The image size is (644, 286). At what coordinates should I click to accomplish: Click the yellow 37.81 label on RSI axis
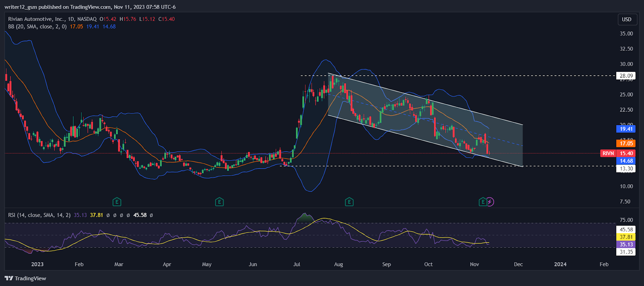pyautogui.click(x=626, y=237)
